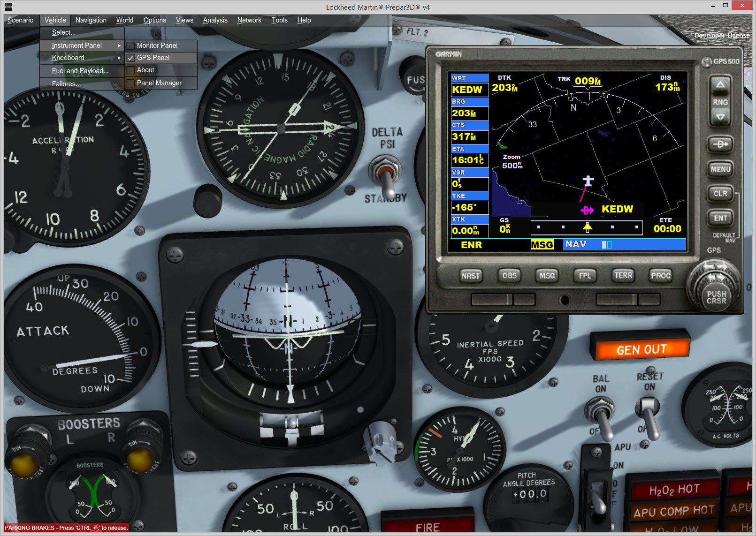Click the pitch angle degrees readout
The height and width of the screenshot is (536, 756).
coord(530,494)
